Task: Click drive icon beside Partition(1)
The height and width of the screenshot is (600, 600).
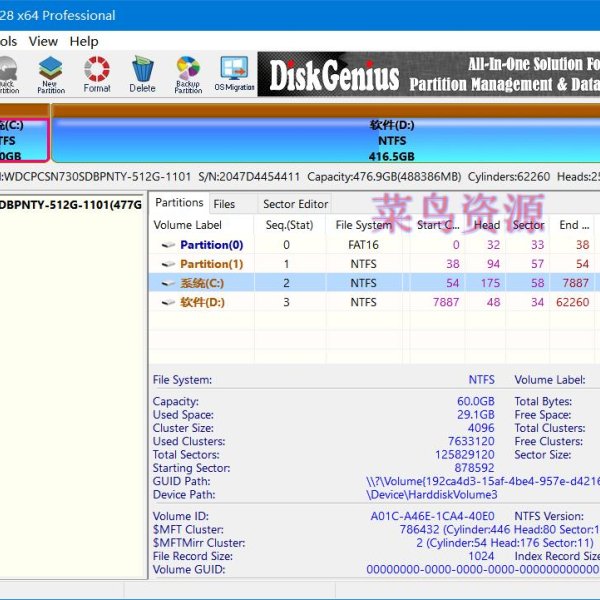Action: [168, 264]
